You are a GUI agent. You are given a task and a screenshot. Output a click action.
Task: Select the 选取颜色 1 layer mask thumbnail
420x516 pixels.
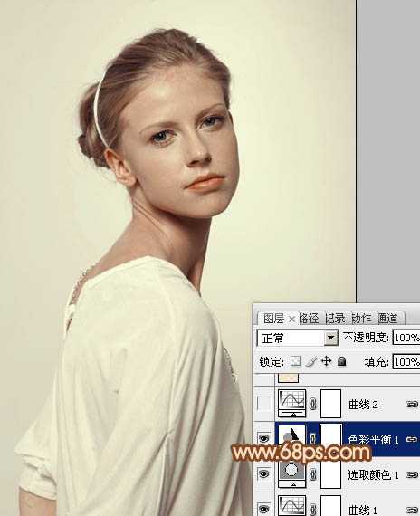(x=330, y=474)
